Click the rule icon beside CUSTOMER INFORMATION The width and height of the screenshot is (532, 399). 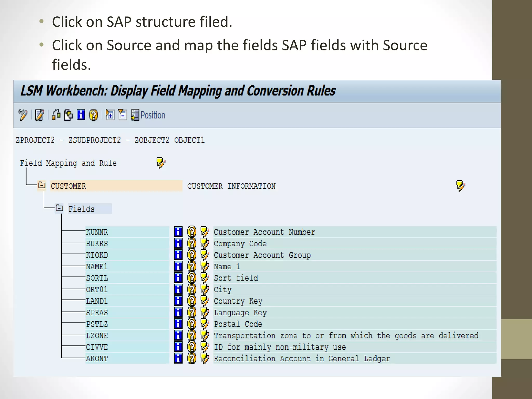tap(461, 186)
